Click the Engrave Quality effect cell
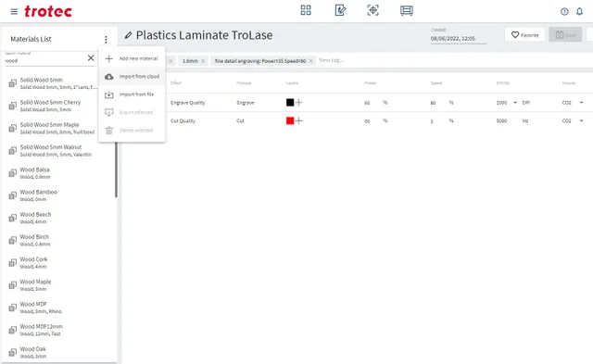 (x=188, y=103)
